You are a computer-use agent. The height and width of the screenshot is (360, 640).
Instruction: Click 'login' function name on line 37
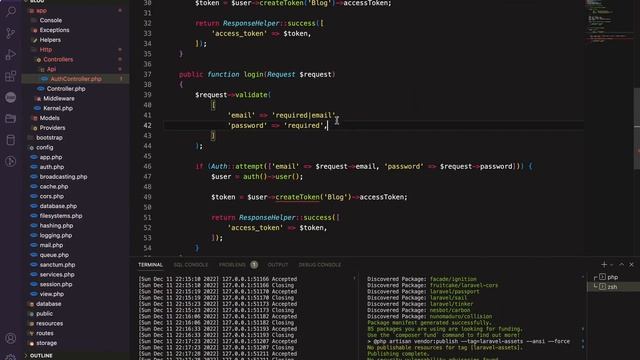253,74
